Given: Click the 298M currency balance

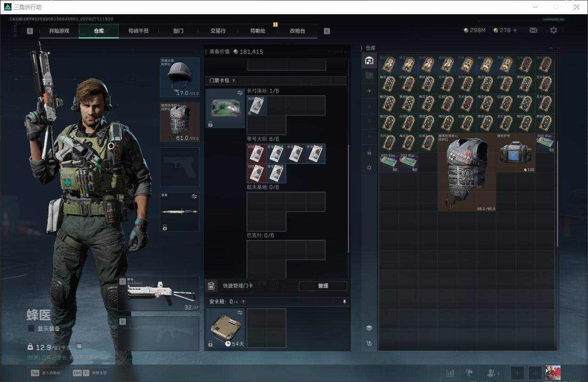Looking at the screenshot, I should point(475,30).
